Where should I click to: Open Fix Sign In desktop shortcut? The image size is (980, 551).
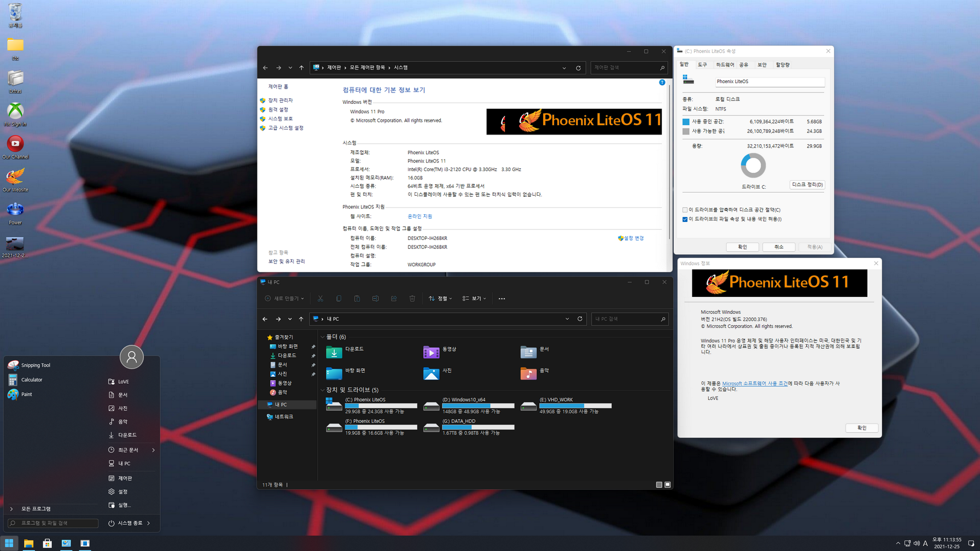coord(15,115)
